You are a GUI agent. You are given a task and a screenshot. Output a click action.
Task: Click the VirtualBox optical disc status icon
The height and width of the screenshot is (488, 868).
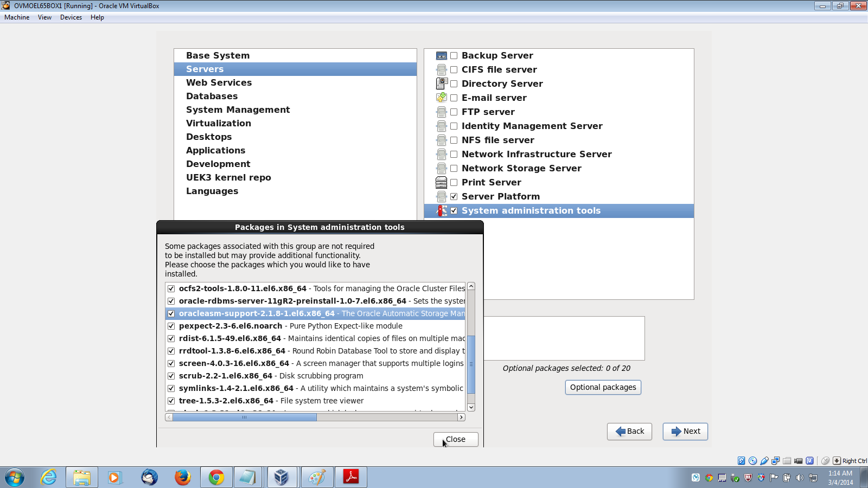(753, 461)
